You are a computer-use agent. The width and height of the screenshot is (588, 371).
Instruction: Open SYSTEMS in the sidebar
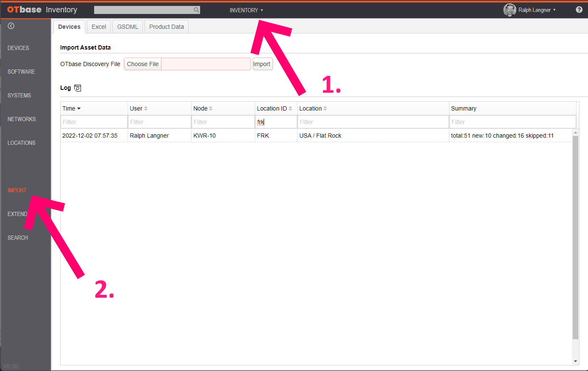click(x=19, y=95)
